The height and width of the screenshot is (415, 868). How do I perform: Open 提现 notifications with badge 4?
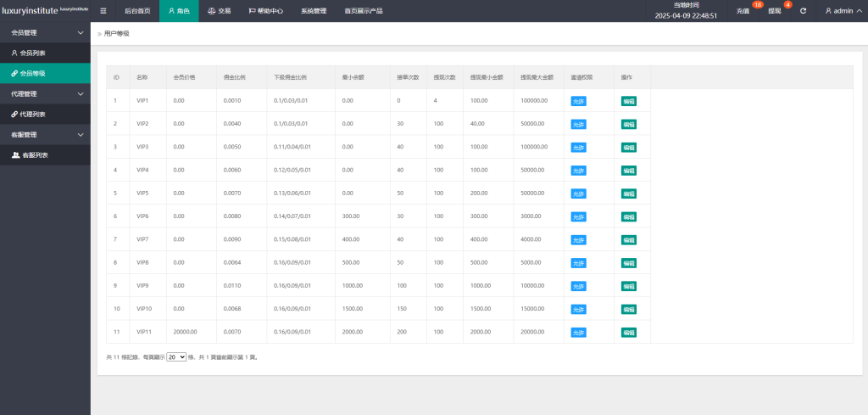(x=775, y=11)
